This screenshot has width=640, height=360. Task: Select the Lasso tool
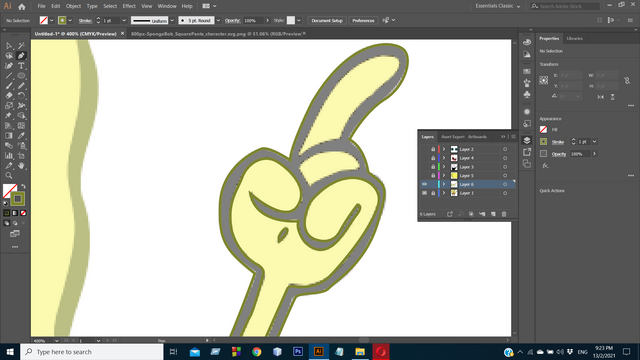click(9, 56)
